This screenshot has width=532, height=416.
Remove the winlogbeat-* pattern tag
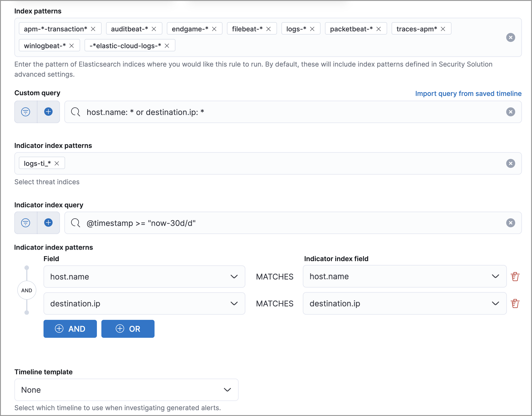point(71,46)
